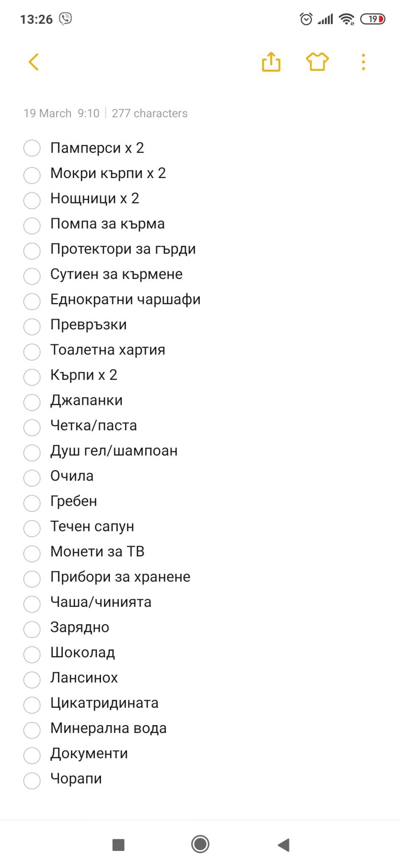The height and width of the screenshot is (868, 401).
Task: Tap the Android recent apps square button
Action: [x=118, y=844]
